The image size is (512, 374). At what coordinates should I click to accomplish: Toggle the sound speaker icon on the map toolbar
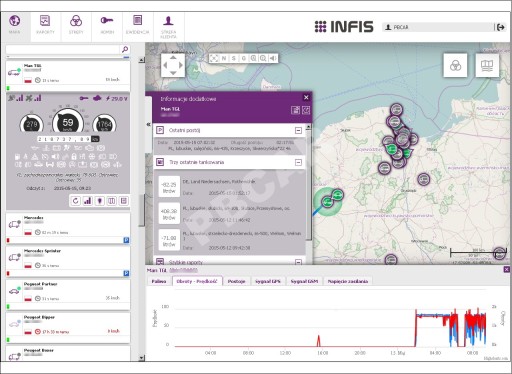[273, 58]
